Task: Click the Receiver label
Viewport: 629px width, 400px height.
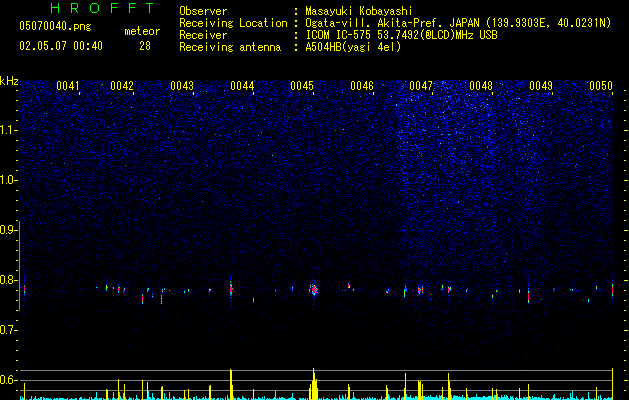Action: point(203,35)
